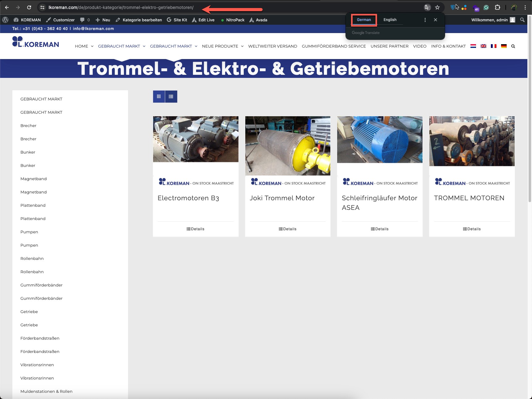
Task: Click the browser forward arrow
Action: [18, 7]
